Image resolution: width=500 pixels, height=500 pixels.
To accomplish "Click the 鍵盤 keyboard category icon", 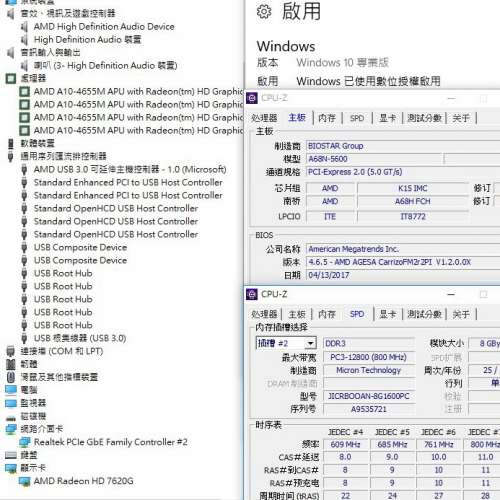I will pos(11,455).
